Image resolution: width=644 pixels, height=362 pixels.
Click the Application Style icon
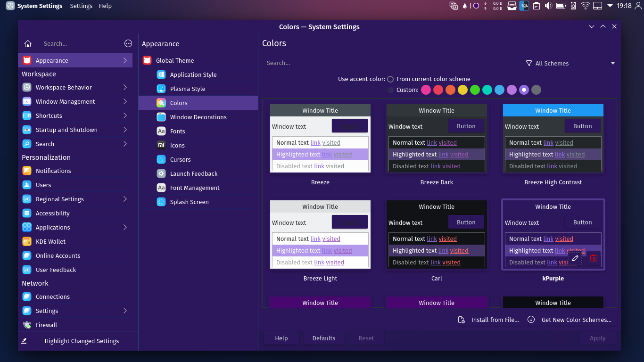[161, 74]
